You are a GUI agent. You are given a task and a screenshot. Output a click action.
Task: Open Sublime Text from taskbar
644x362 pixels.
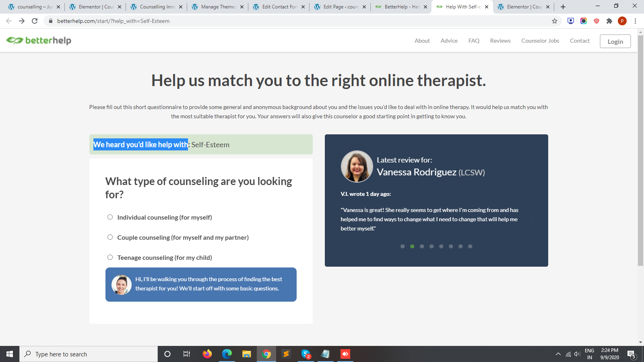[x=286, y=354]
